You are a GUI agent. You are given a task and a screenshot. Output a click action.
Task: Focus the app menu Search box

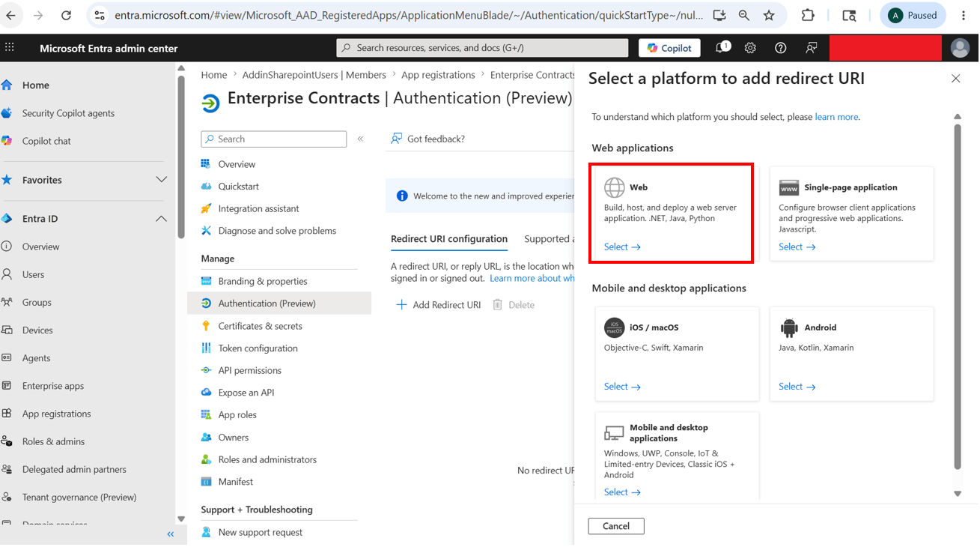point(274,139)
